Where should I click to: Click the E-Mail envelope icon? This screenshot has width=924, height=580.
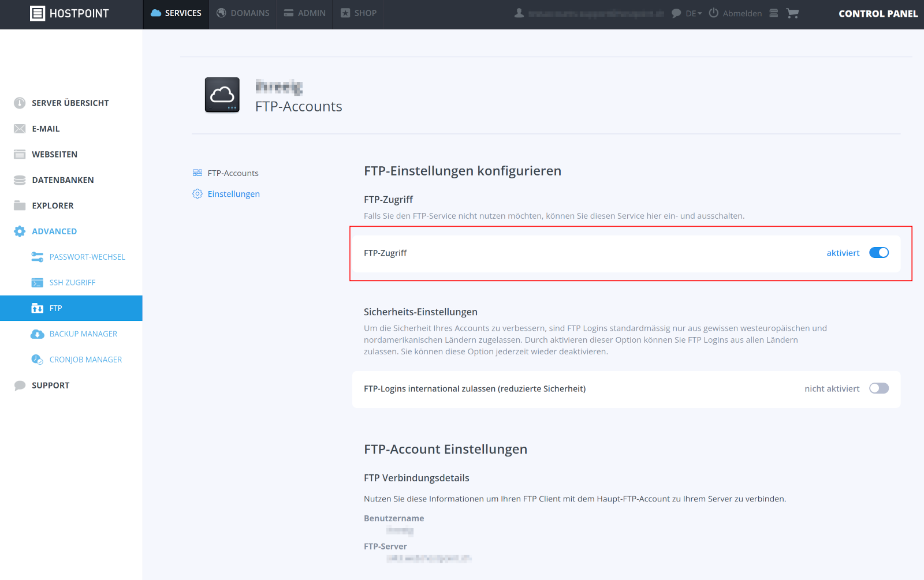(x=20, y=129)
